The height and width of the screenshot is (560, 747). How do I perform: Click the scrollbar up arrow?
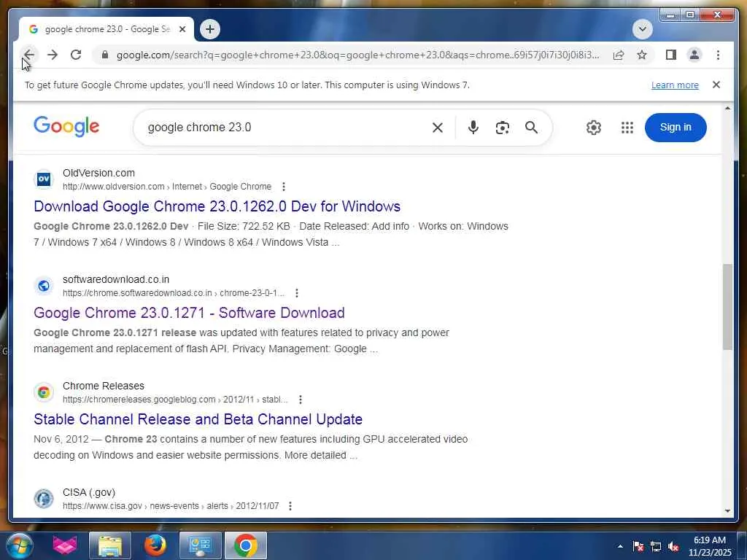727,109
